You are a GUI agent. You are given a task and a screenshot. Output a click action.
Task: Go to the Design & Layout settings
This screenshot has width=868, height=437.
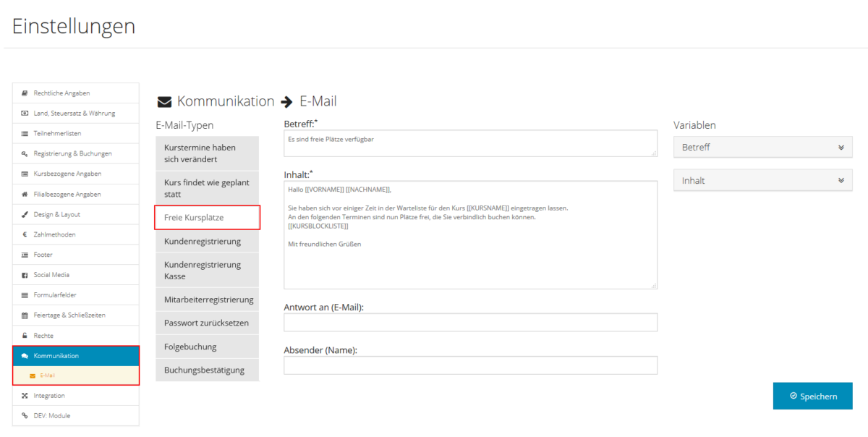76,215
